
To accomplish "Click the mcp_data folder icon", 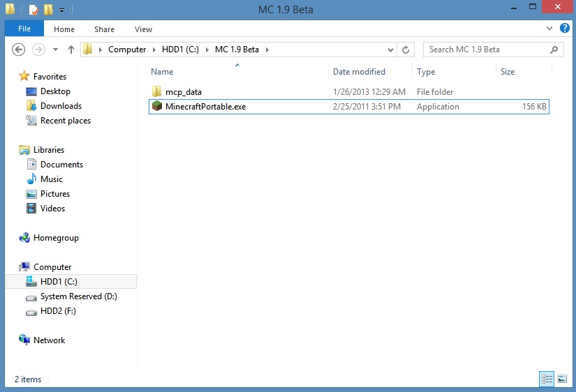I will [x=157, y=92].
